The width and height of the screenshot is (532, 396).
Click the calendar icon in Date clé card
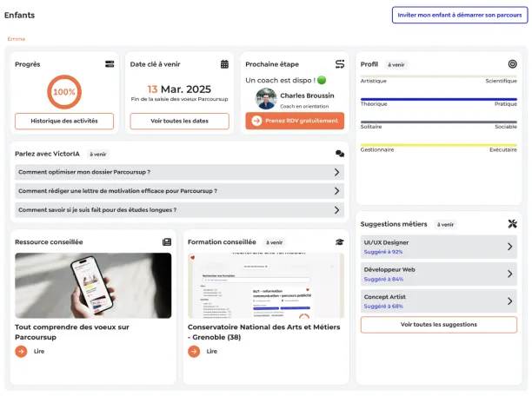[224, 64]
